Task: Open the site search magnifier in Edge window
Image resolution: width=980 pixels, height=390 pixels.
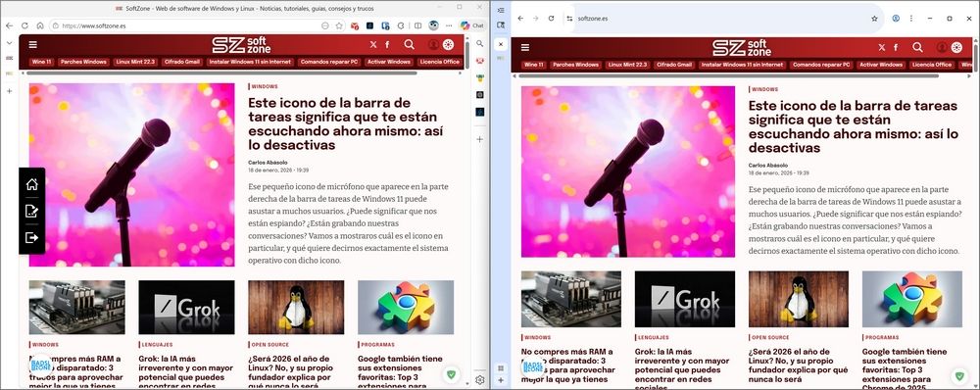Action: [410, 44]
